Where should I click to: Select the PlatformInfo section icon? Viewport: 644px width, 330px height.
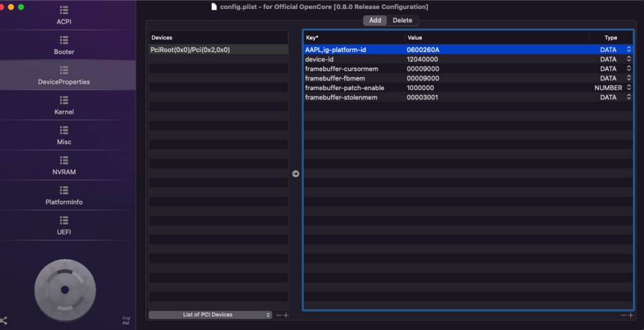(64, 190)
